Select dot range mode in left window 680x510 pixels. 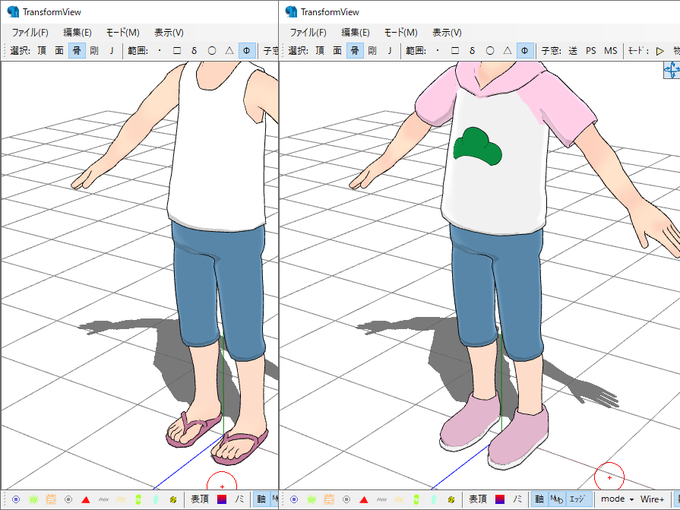(160, 51)
